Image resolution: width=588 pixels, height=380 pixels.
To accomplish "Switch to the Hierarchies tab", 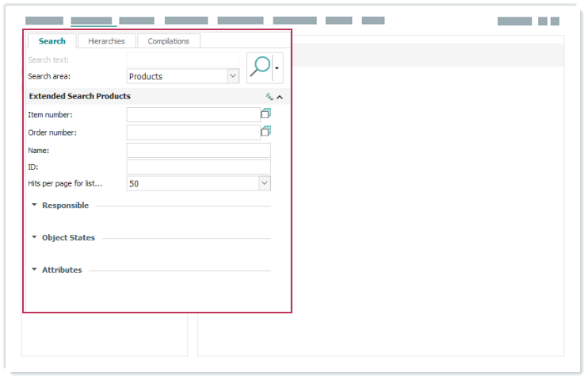I will [106, 41].
